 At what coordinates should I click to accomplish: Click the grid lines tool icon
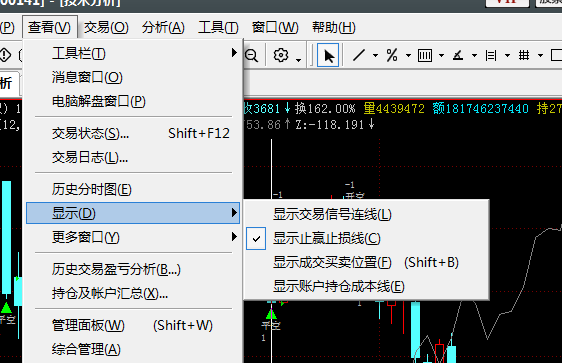point(524,55)
